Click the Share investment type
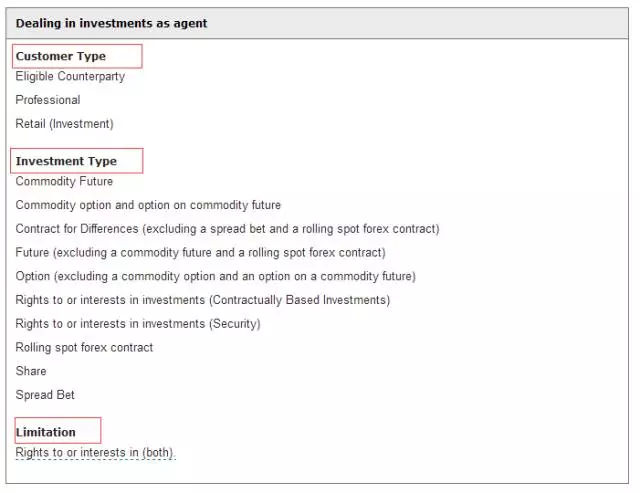The width and height of the screenshot is (640, 493). [31, 371]
